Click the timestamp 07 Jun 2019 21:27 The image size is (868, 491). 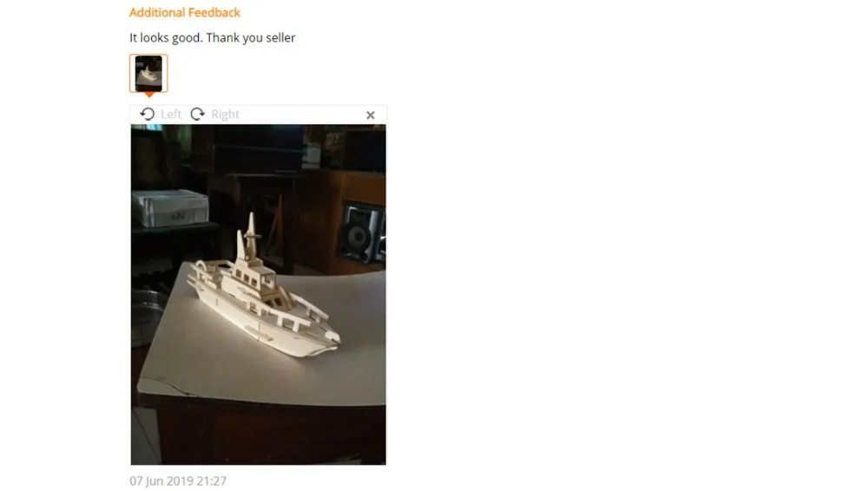tap(178, 481)
